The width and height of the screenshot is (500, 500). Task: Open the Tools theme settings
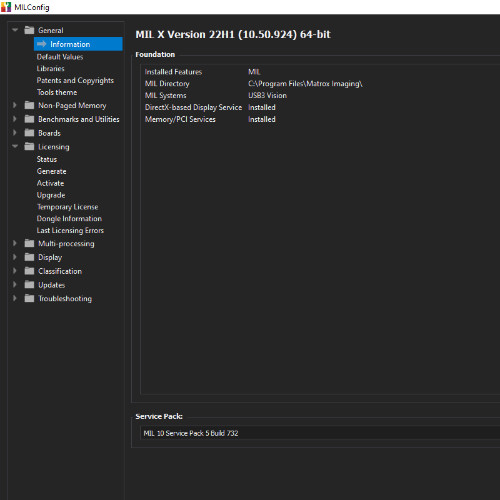coord(57,92)
